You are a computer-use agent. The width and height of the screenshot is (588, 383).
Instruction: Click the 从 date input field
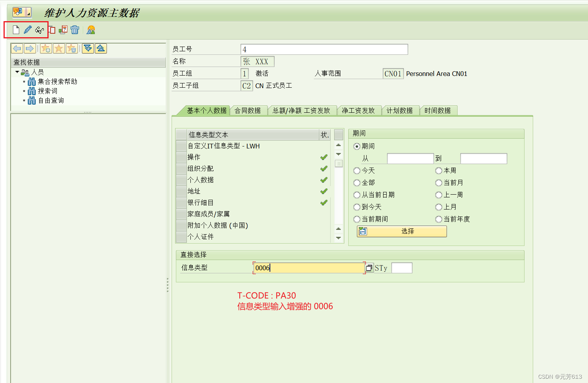pos(410,159)
